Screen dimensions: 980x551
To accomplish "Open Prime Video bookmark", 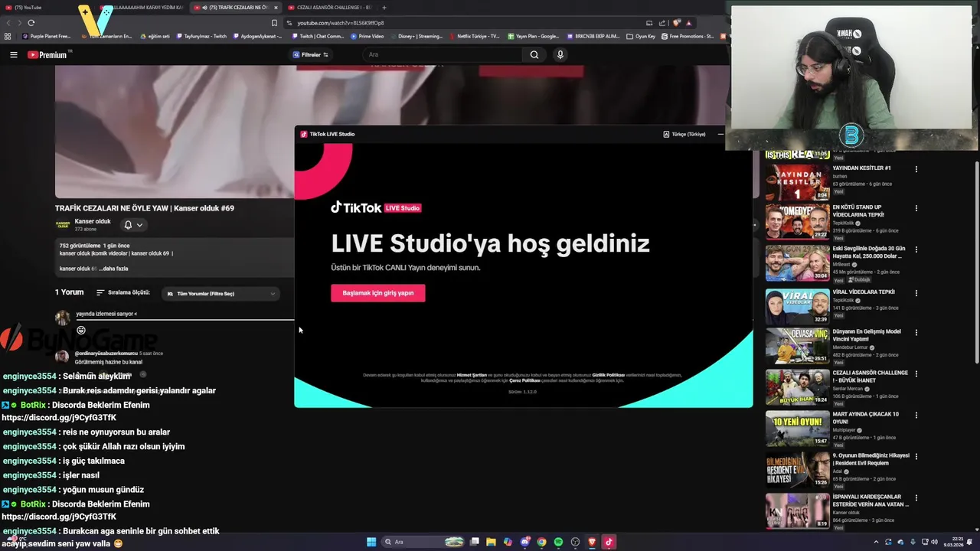I will click(x=367, y=36).
